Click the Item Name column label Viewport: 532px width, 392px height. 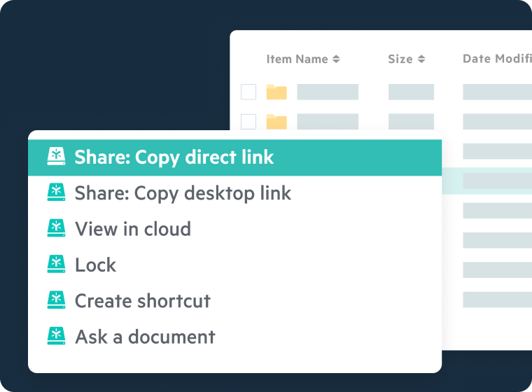[x=297, y=59]
